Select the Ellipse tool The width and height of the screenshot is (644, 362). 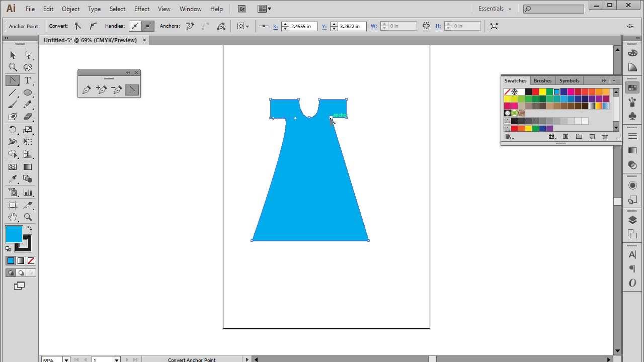click(x=28, y=93)
